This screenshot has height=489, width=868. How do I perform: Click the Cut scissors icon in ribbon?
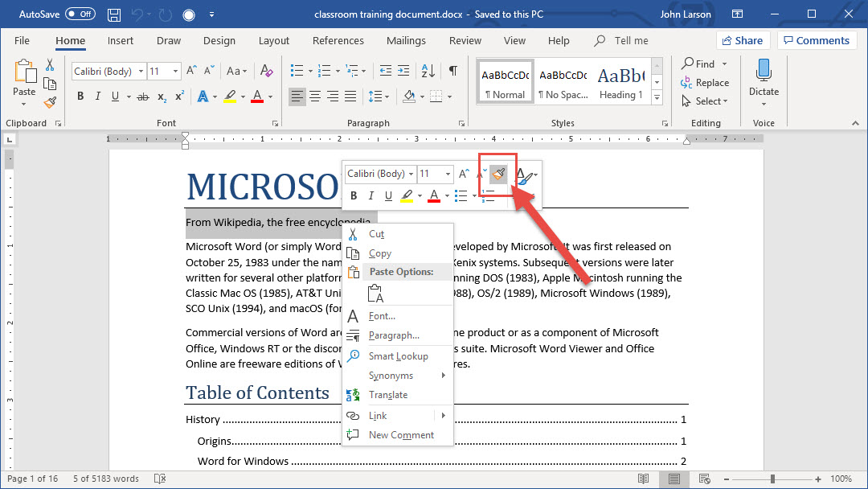50,65
